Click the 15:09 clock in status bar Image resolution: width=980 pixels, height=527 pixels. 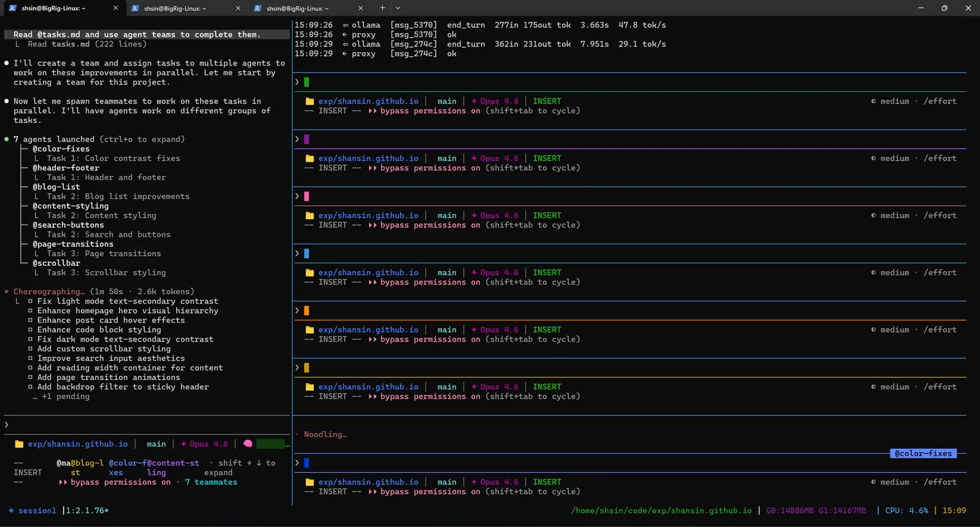(x=954, y=510)
